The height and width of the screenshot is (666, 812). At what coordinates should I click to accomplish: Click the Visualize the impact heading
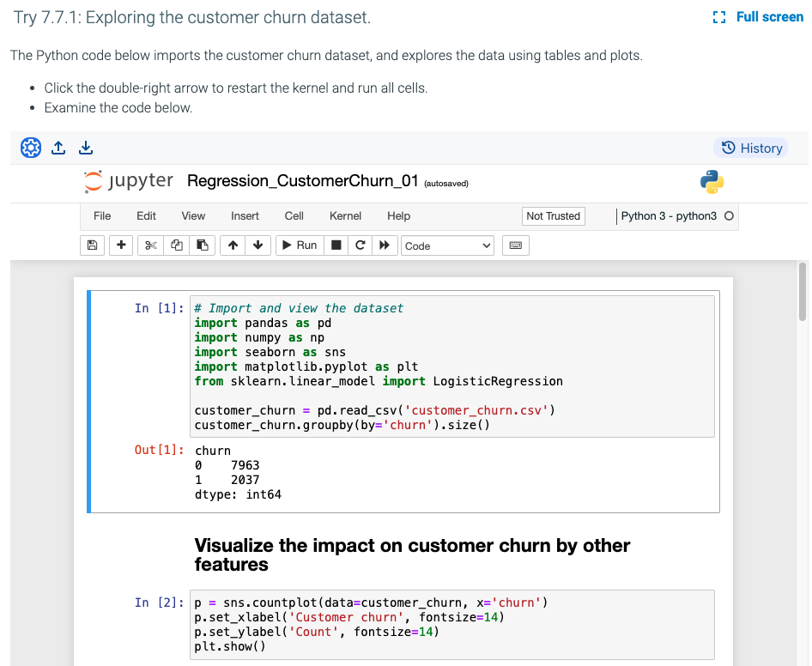click(x=412, y=554)
